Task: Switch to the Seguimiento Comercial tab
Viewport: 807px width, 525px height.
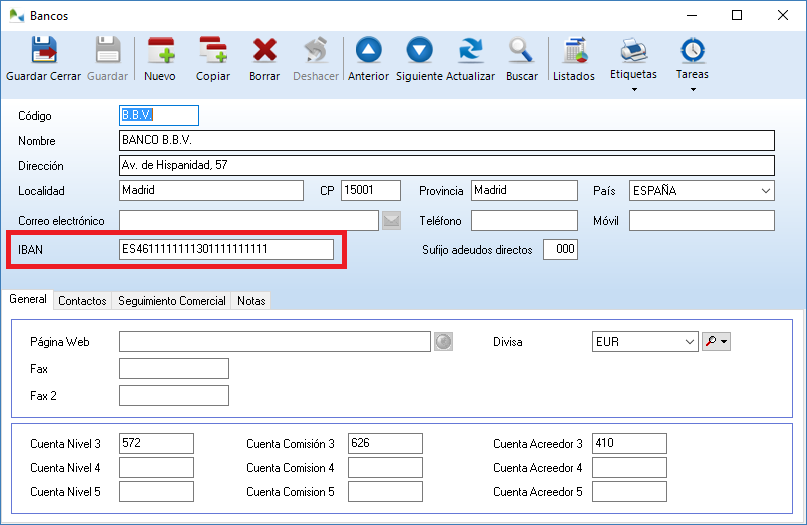Action: (172, 301)
